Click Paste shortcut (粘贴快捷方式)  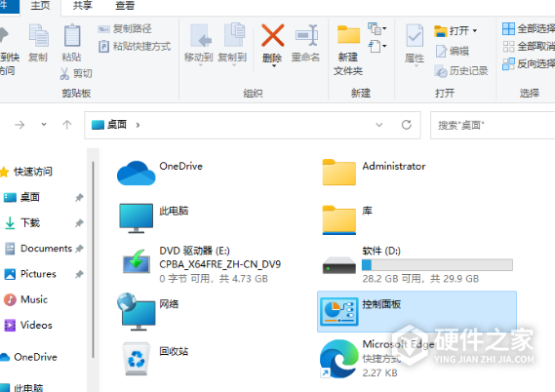[135, 47]
